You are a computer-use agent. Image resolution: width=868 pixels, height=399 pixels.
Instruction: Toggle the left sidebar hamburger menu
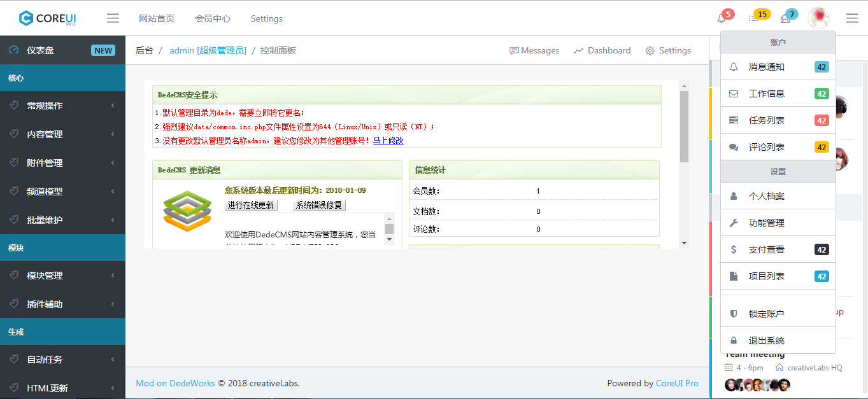[x=113, y=18]
